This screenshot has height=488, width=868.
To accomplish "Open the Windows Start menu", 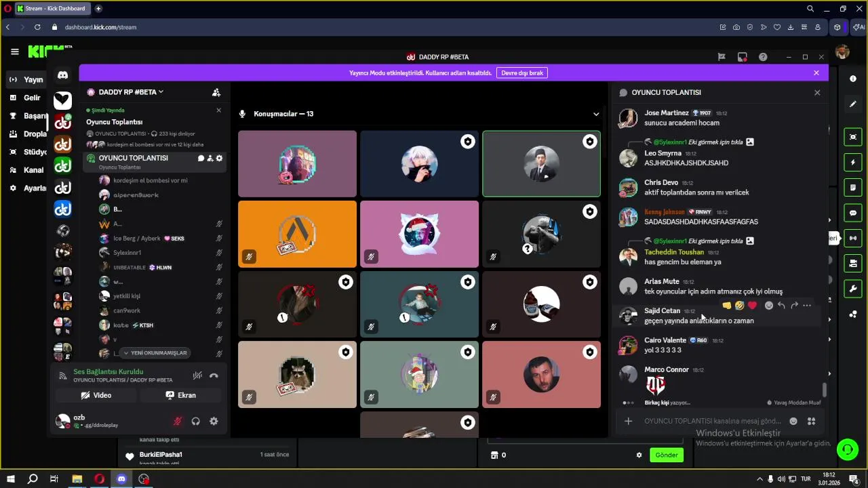I will [x=10, y=479].
